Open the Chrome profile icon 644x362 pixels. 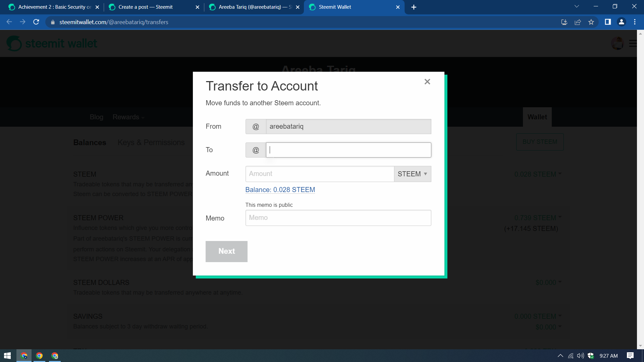(x=622, y=22)
